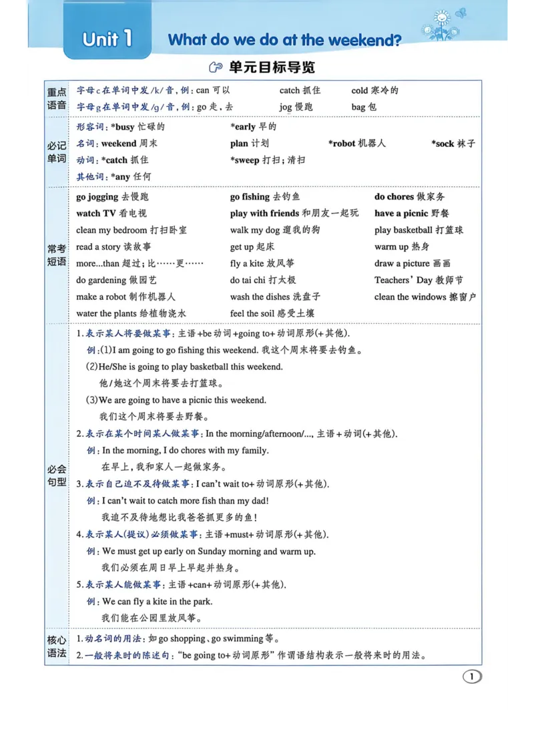Click 'We must get up early on Sunday' sentence

coord(209,551)
